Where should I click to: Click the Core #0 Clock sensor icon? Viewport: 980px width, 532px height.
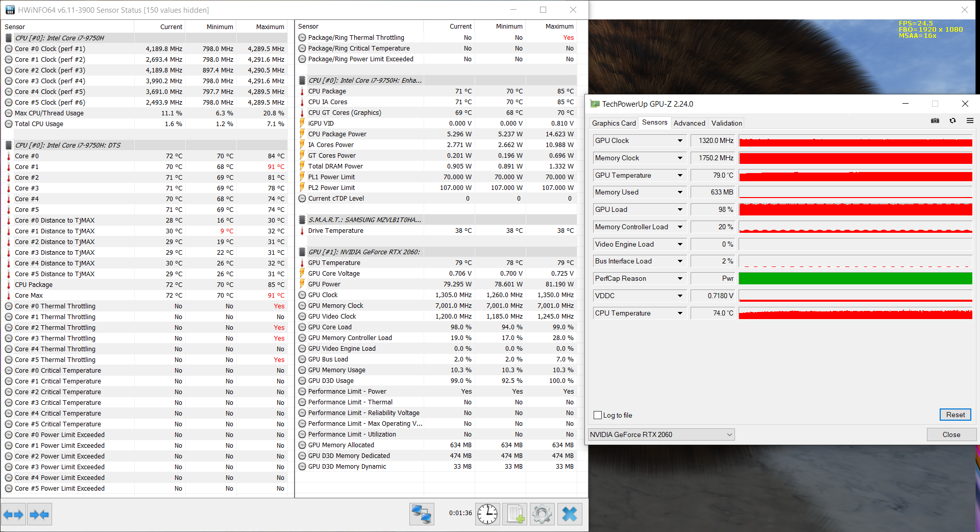point(9,49)
